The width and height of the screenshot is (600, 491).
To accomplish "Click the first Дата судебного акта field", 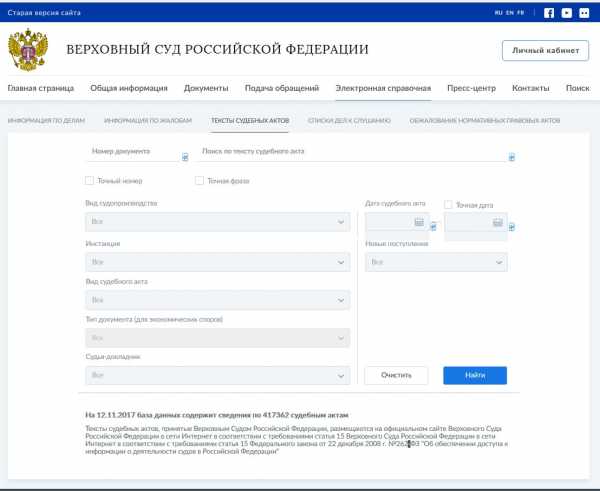I will click(x=397, y=222).
